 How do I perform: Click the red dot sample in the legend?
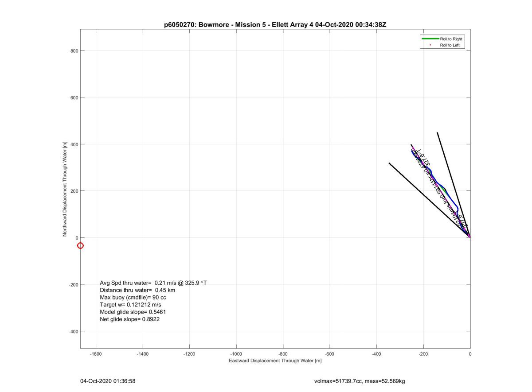tap(430, 45)
